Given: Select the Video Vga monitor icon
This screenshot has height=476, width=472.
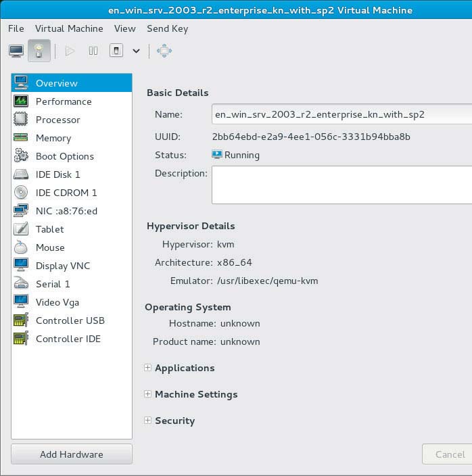Looking at the screenshot, I should [21, 302].
